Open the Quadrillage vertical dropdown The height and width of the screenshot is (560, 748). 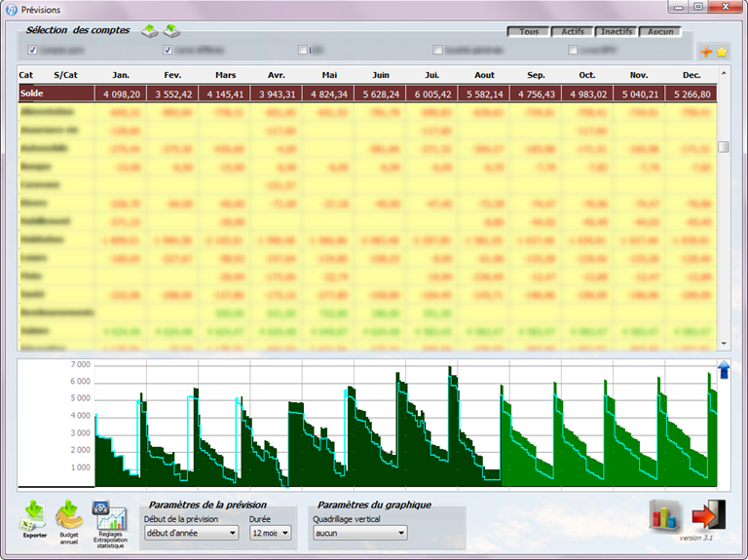click(360, 533)
